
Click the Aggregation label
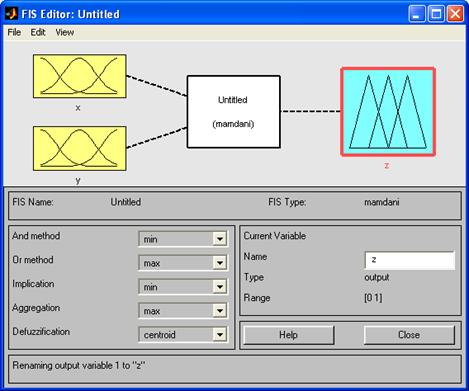click(36, 308)
